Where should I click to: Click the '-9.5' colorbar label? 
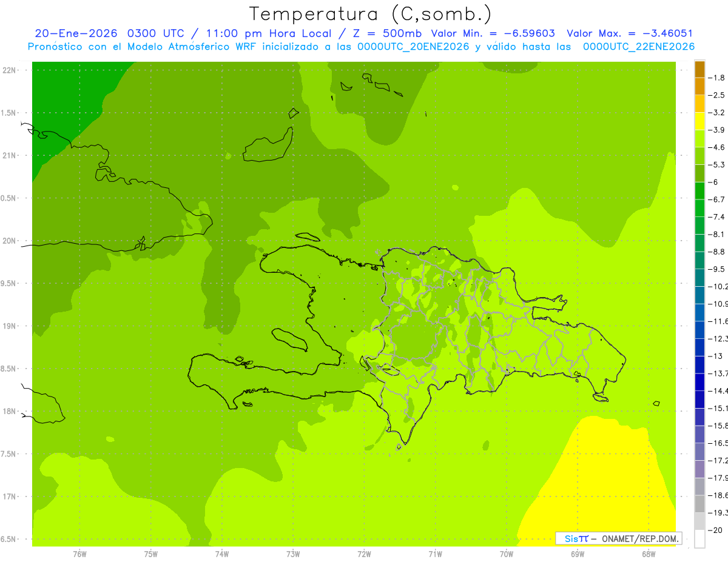pos(717,269)
